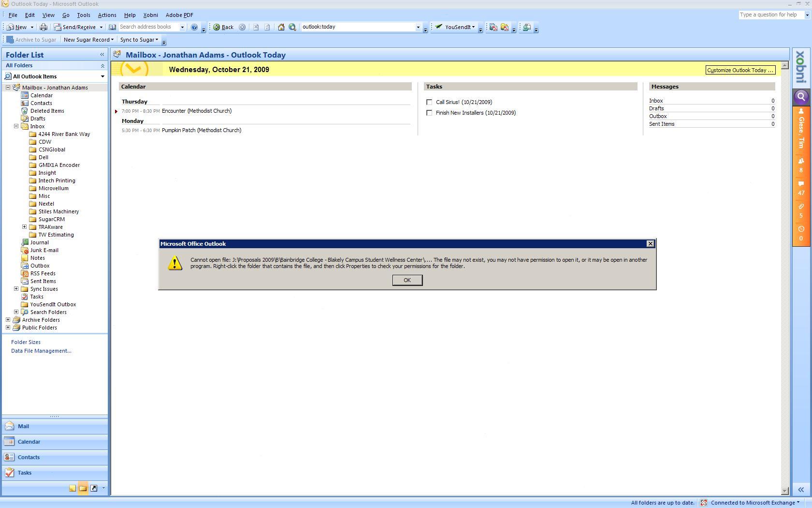This screenshot has height=508, width=812.
Task: Click the Print toolbar icon
Action: [43, 27]
